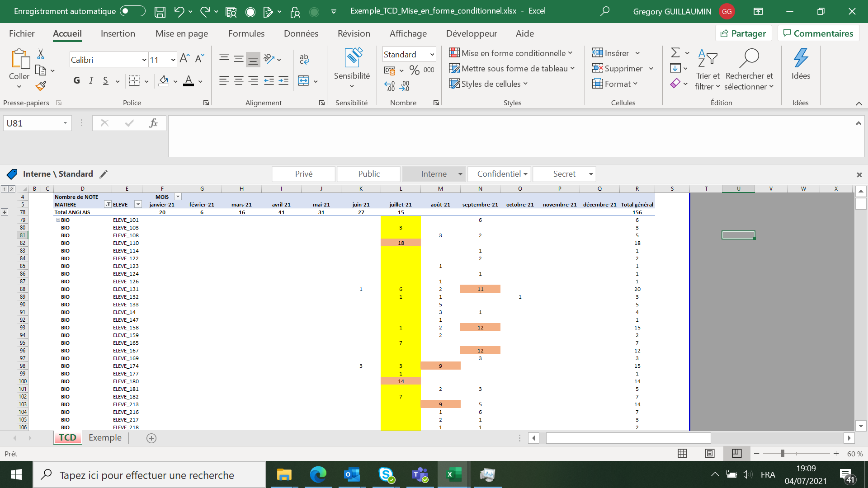
Task: Open the Accueil ribbon tab
Action: coord(67,33)
